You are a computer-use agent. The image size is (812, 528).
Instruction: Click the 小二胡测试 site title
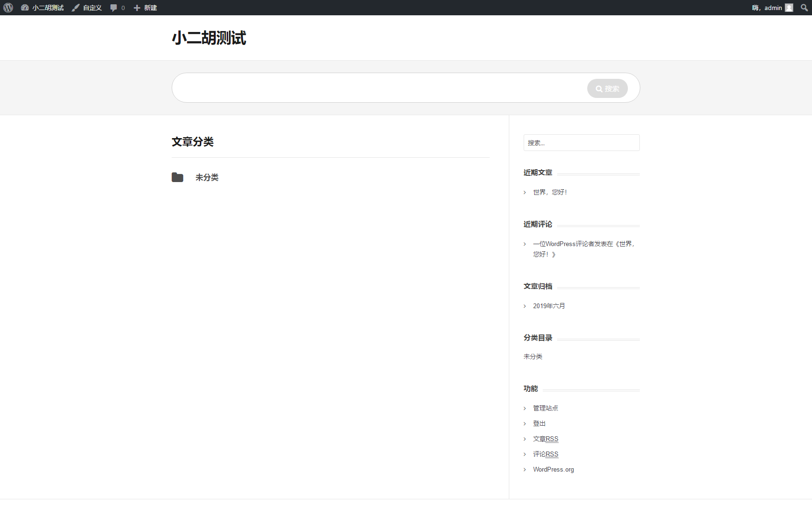209,38
